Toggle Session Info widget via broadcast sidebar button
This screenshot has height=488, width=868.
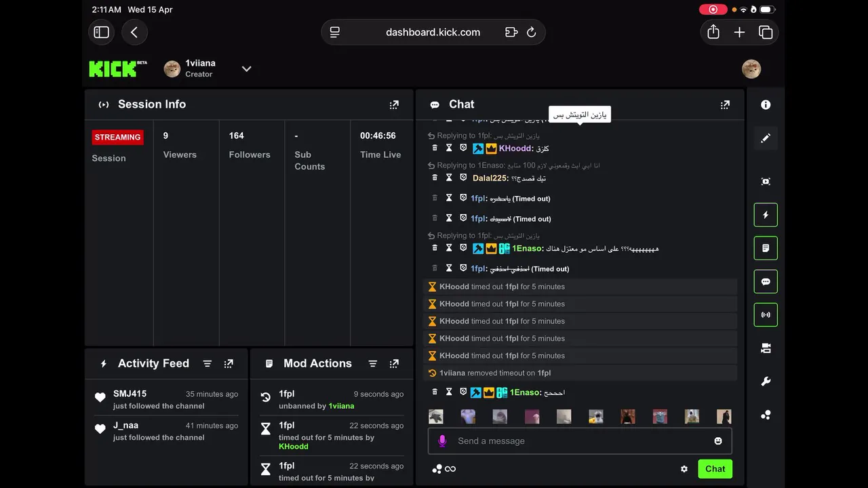766,314
